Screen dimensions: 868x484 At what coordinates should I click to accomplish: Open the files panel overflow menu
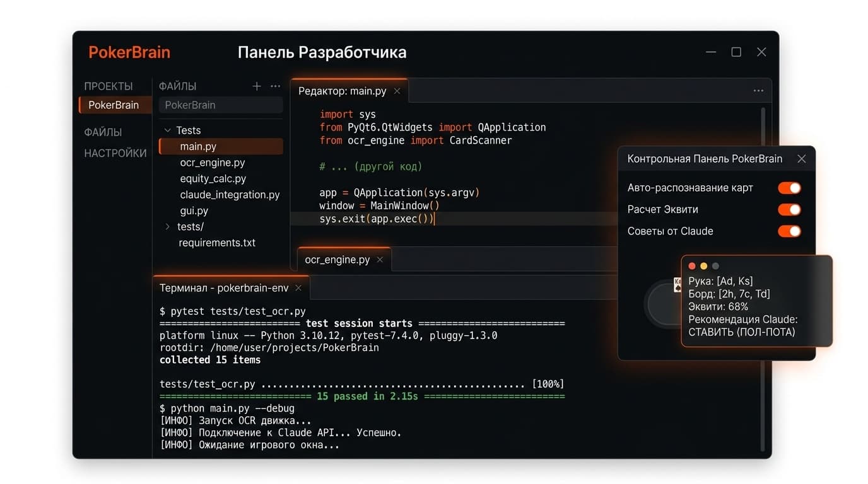tap(274, 86)
